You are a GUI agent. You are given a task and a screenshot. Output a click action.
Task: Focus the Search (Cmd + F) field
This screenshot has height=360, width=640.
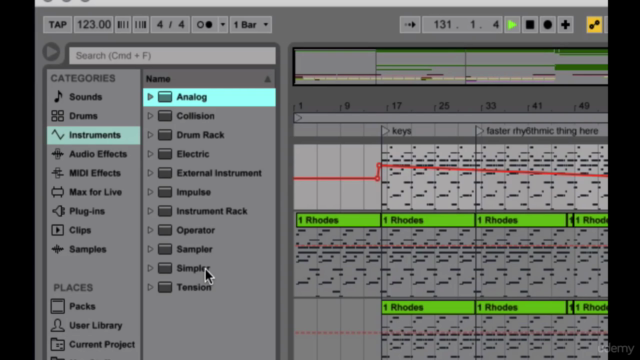(172, 56)
